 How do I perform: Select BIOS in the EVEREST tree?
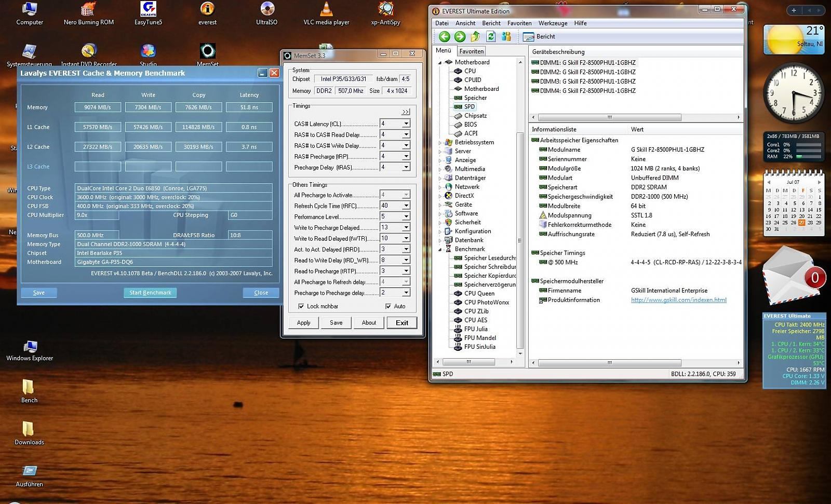click(470, 125)
